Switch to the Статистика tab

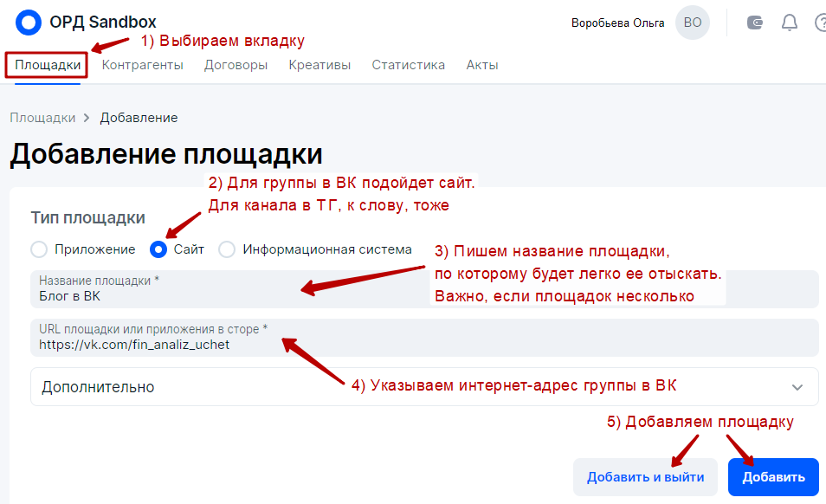click(x=409, y=65)
